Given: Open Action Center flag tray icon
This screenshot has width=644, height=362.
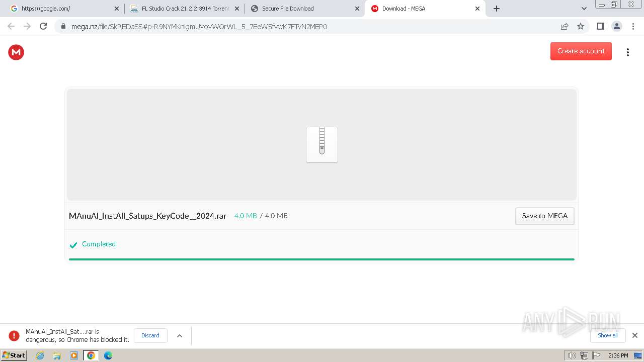Looking at the screenshot, I should pyautogui.click(x=596, y=355).
